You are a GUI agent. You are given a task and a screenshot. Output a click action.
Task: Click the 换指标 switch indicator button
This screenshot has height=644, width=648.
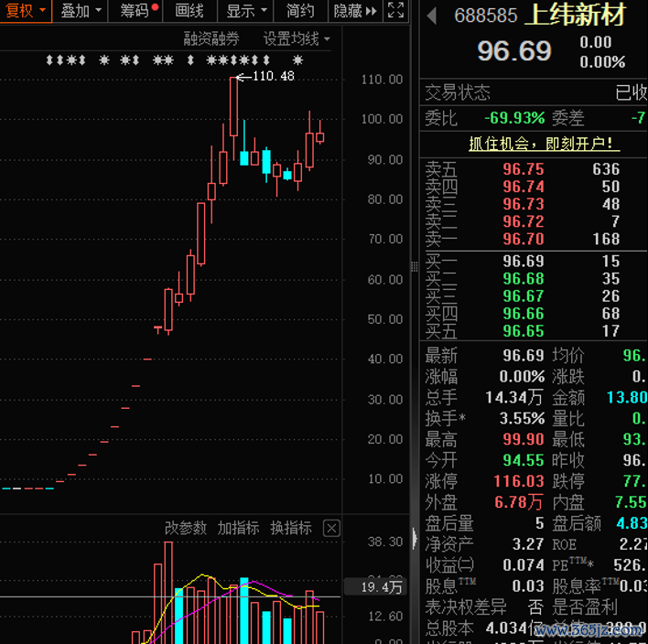291,528
